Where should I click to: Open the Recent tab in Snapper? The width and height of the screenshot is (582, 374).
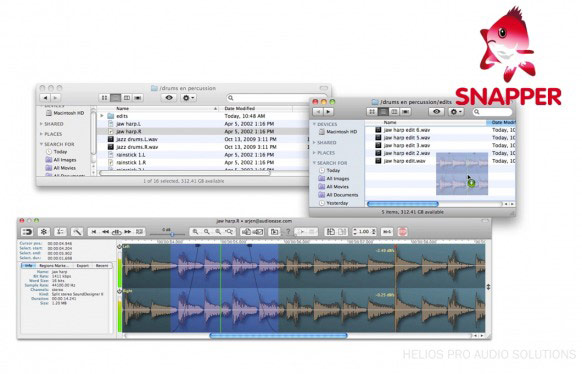[x=102, y=266]
